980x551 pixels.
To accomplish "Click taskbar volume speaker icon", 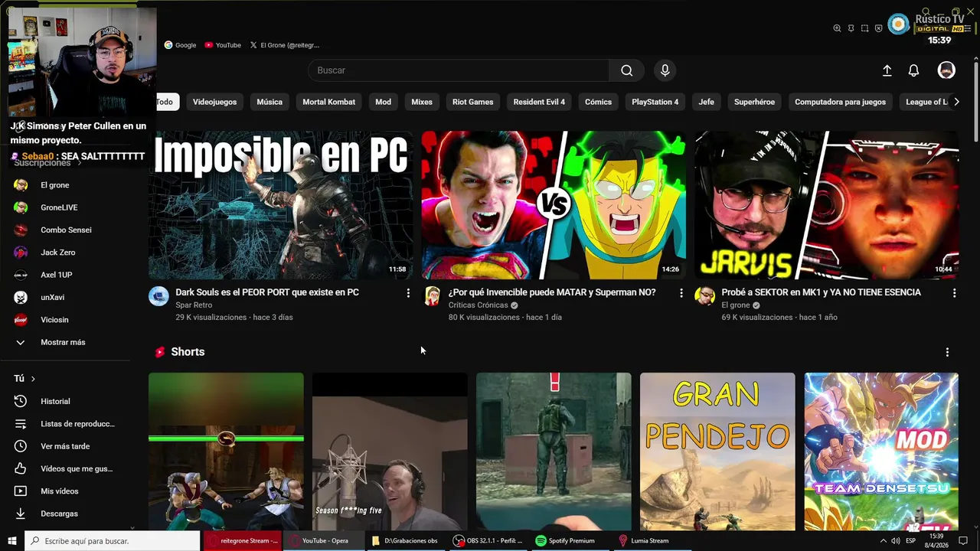I will (x=895, y=541).
